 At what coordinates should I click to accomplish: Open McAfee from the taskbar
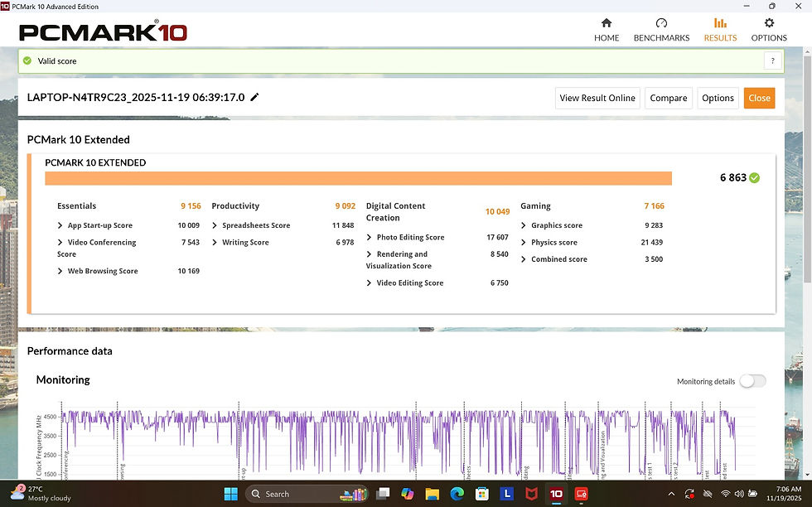click(532, 494)
